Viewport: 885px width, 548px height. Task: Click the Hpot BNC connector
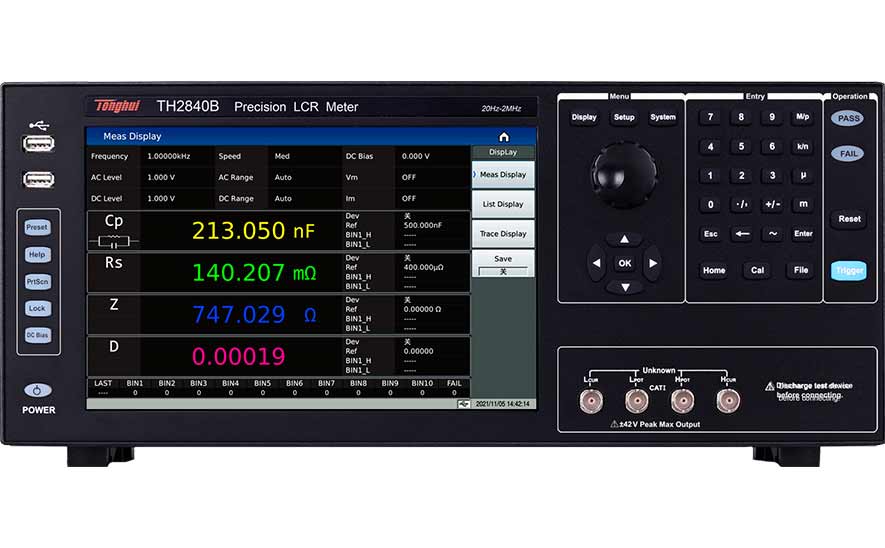coord(682,401)
